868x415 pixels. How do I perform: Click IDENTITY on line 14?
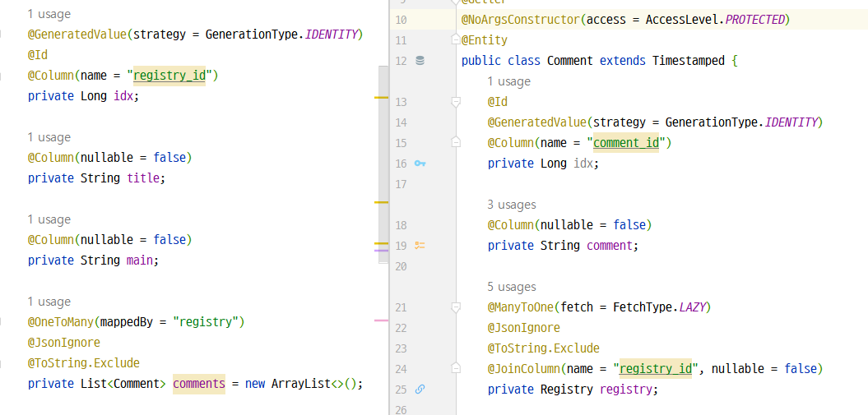(791, 122)
